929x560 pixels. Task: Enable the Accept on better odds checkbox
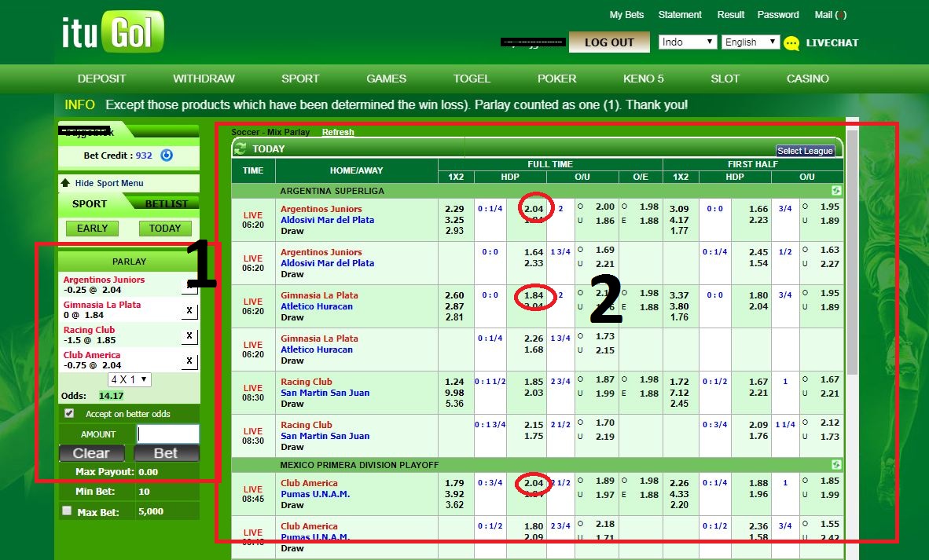click(69, 412)
